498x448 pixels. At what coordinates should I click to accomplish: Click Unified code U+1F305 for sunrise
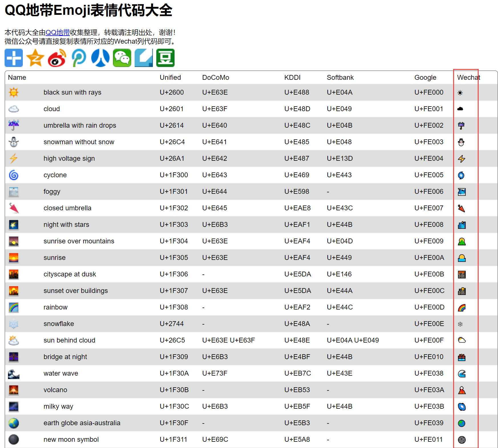tap(174, 258)
